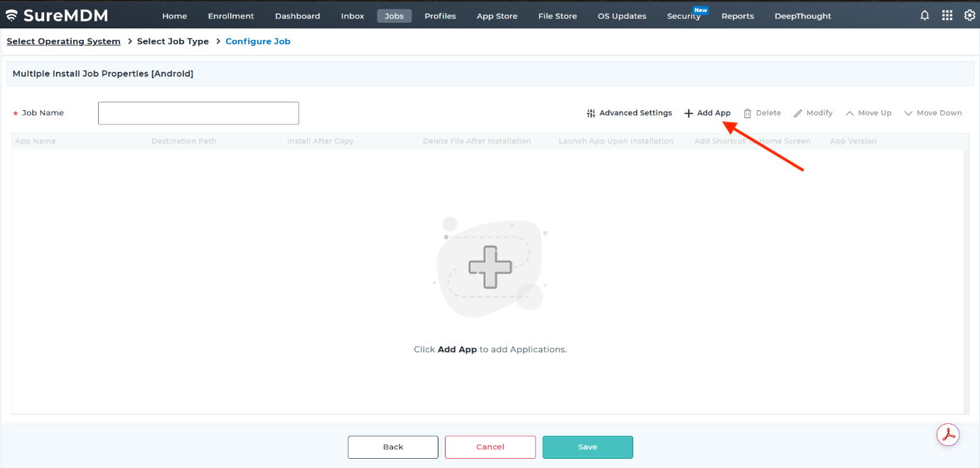Click Move Up chevron option
980x468 pixels.
coord(868,113)
